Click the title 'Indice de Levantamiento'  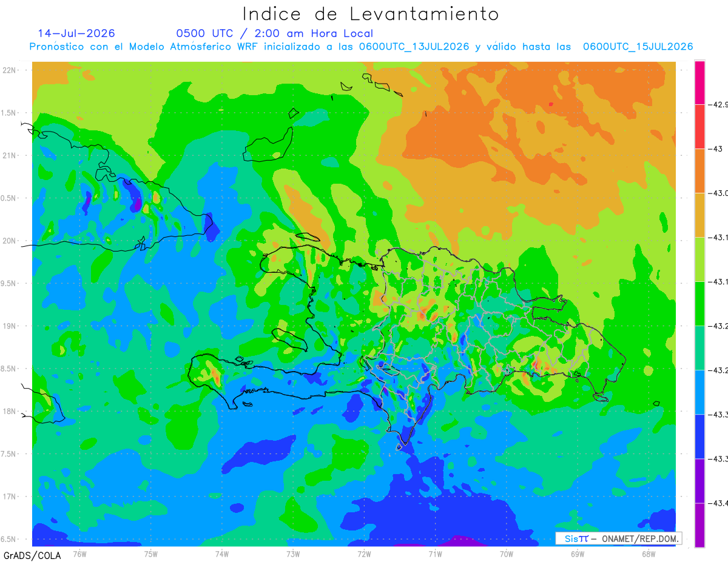tap(370, 14)
